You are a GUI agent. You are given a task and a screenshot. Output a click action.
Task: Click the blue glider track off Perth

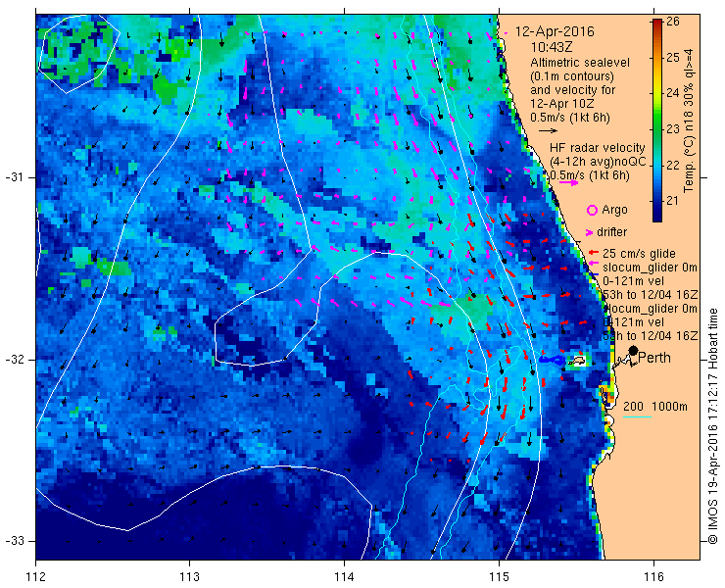553,360
